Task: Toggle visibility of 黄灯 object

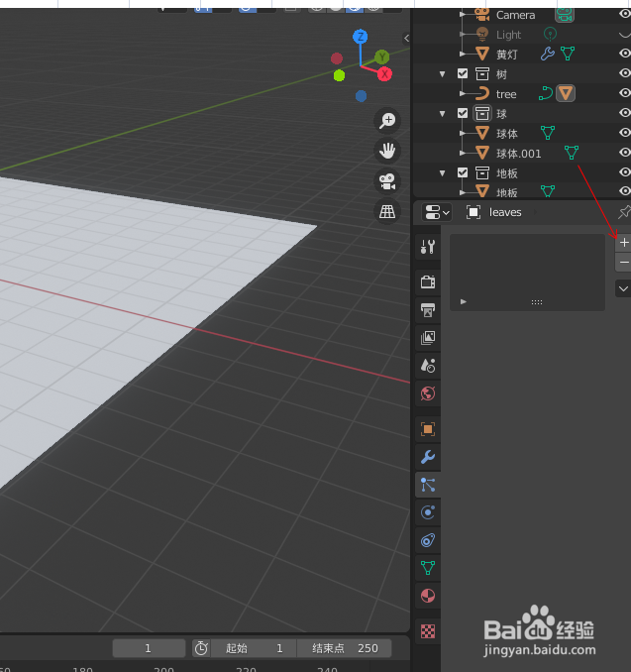Action: coord(625,54)
